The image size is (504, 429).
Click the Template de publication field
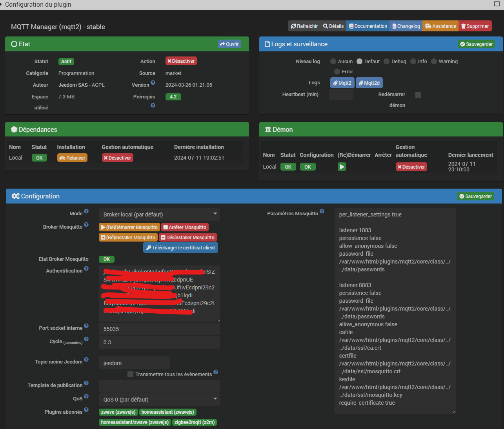159,386
